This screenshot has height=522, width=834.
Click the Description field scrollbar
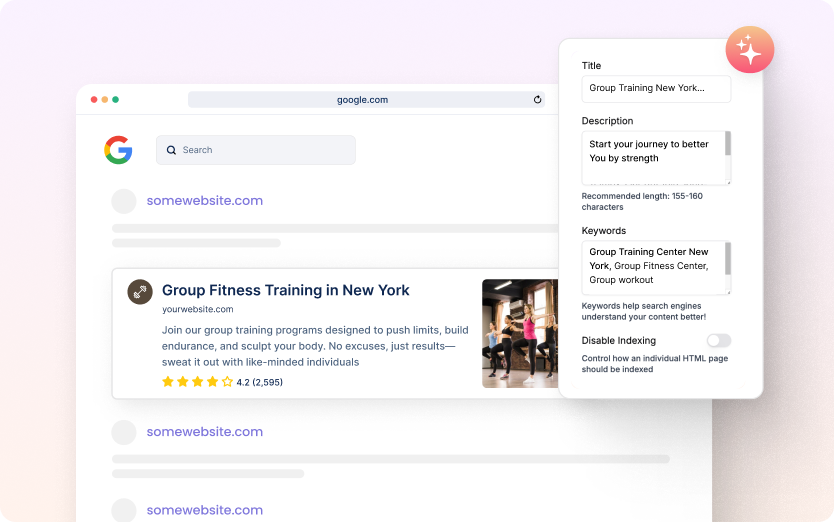pos(728,145)
